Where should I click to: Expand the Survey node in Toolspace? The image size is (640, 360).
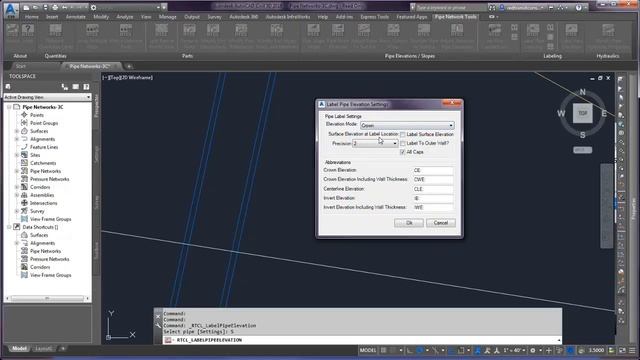coord(17,211)
